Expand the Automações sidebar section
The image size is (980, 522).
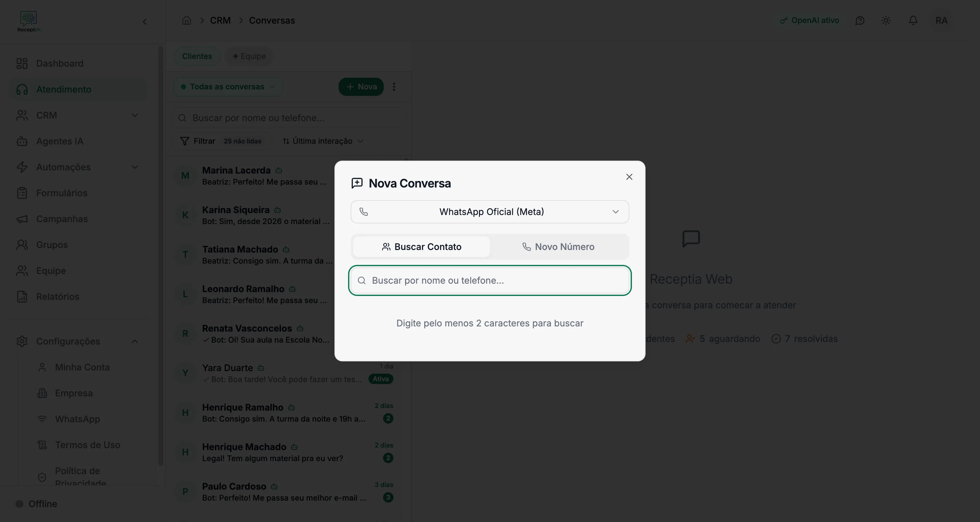point(77,167)
